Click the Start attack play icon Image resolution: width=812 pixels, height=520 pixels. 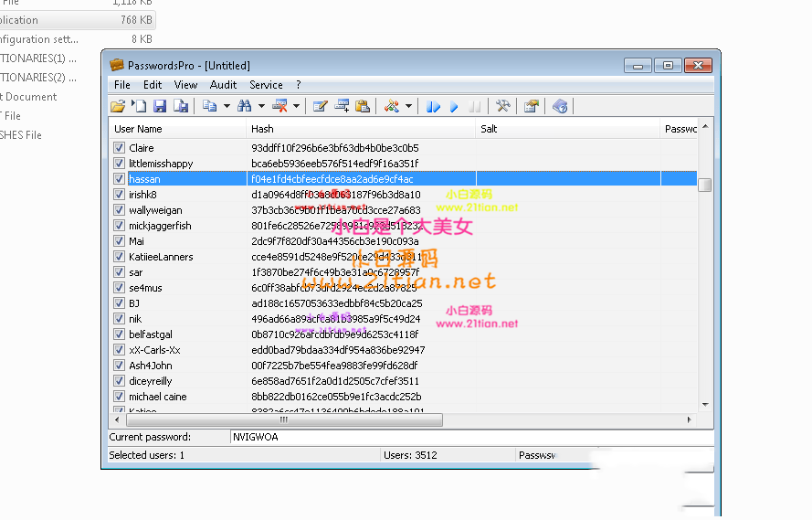point(454,107)
